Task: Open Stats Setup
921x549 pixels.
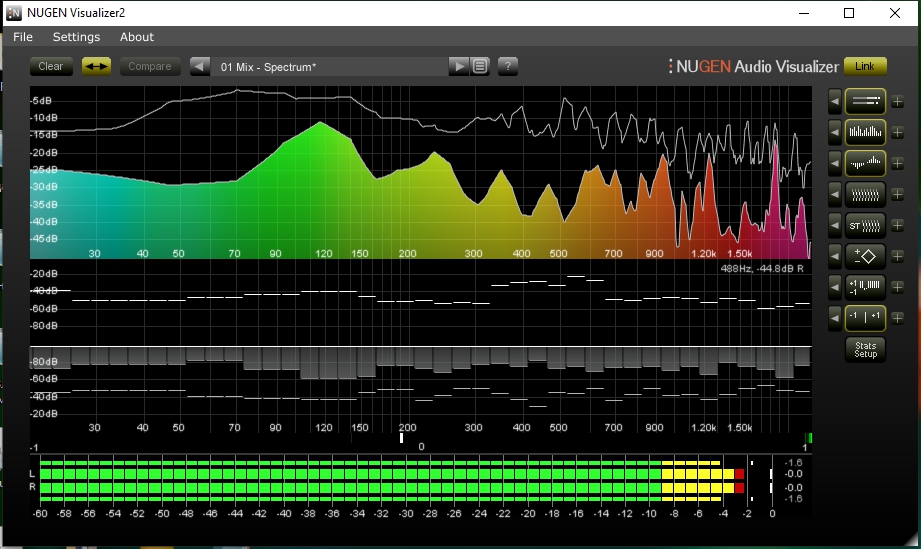Action: 865,350
